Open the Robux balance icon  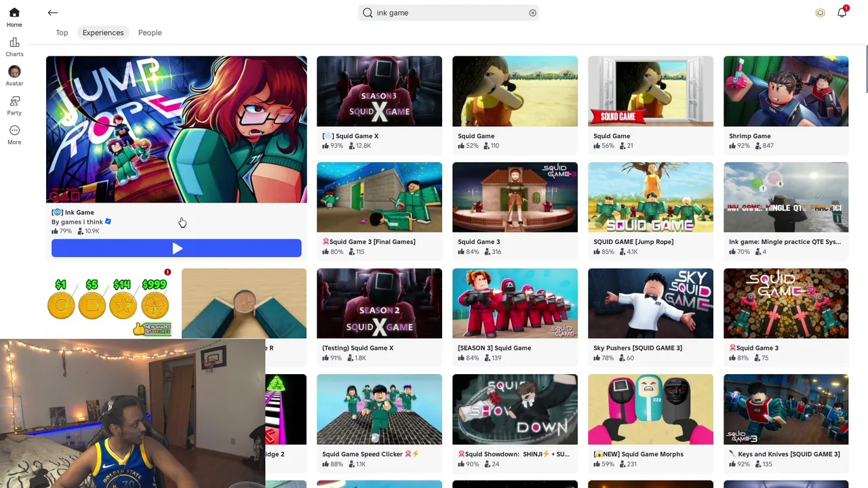820,13
